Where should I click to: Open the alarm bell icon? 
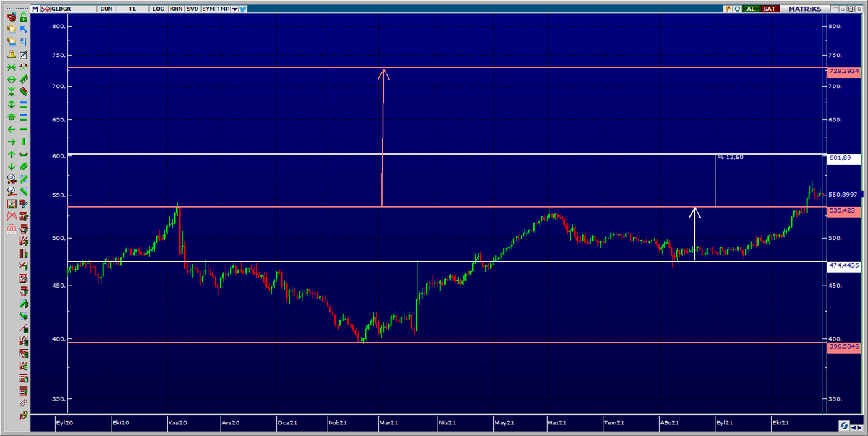click(x=12, y=54)
